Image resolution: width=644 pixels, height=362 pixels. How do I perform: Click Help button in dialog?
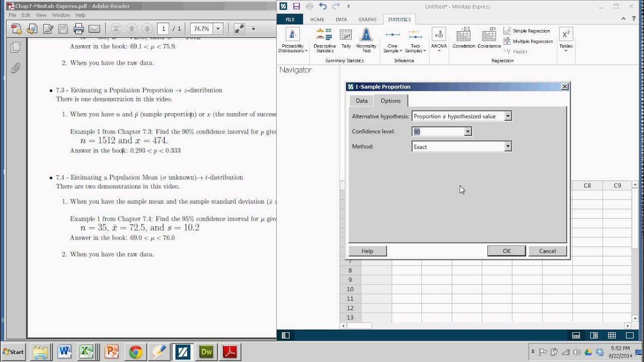367,251
